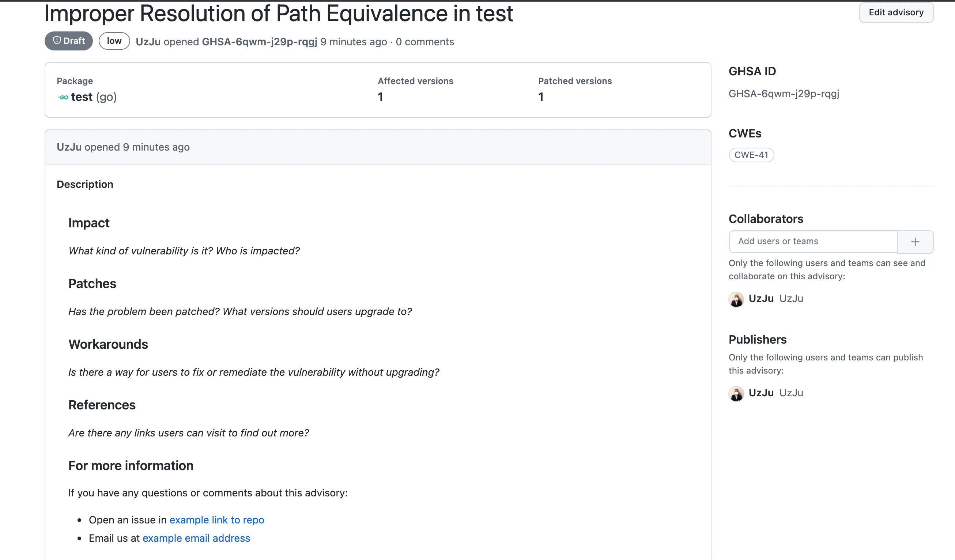955x560 pixels.
Task: Click the Draft shield badge
Action: (69, 41)
